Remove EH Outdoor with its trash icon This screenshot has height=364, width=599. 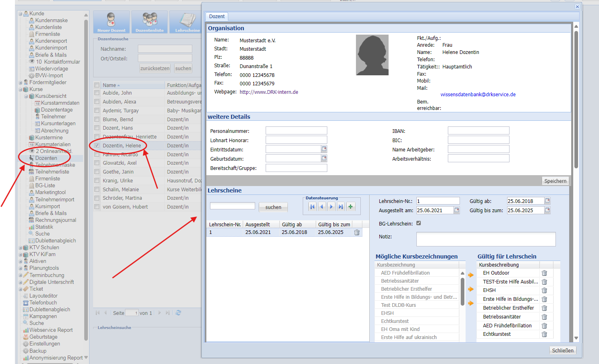[544, 273]
